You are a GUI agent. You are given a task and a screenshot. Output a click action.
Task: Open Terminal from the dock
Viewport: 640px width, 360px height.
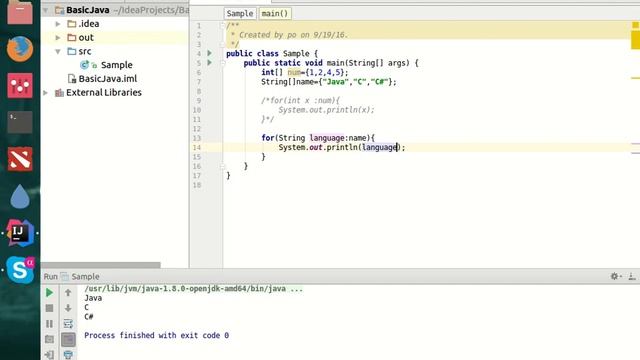[x=20, y=122]
